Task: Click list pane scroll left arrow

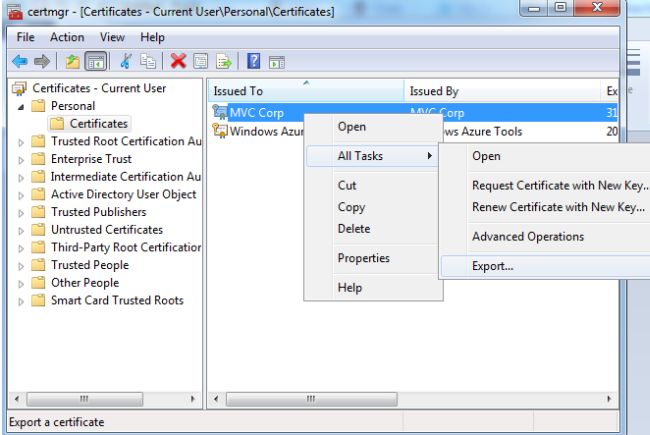Action: pos(216,399)
